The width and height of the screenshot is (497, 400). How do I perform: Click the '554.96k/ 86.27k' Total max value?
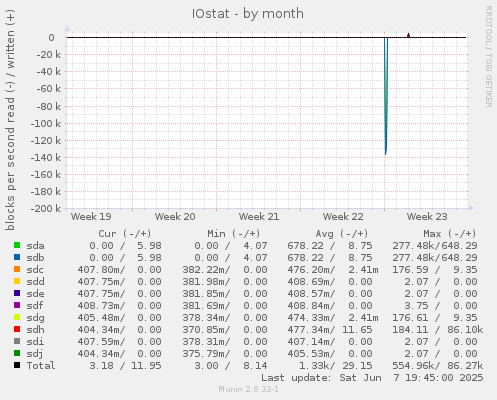coord(438,366)
